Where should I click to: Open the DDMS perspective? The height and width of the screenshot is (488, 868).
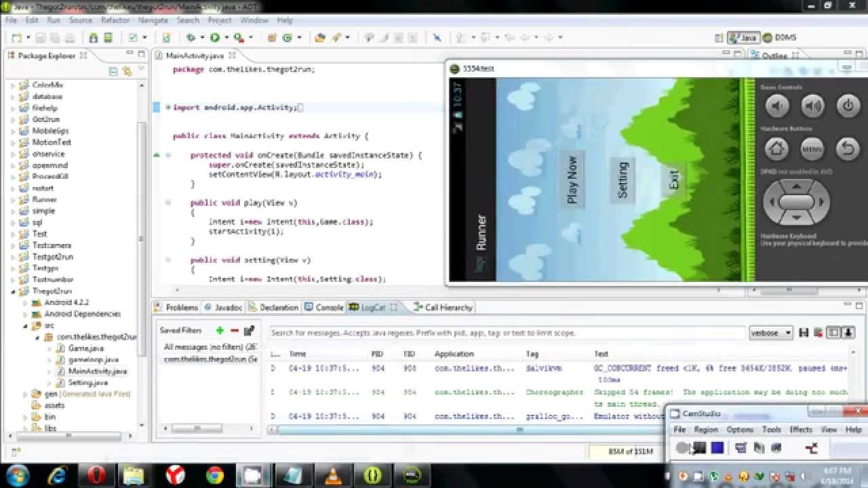[x=781, y=38]
